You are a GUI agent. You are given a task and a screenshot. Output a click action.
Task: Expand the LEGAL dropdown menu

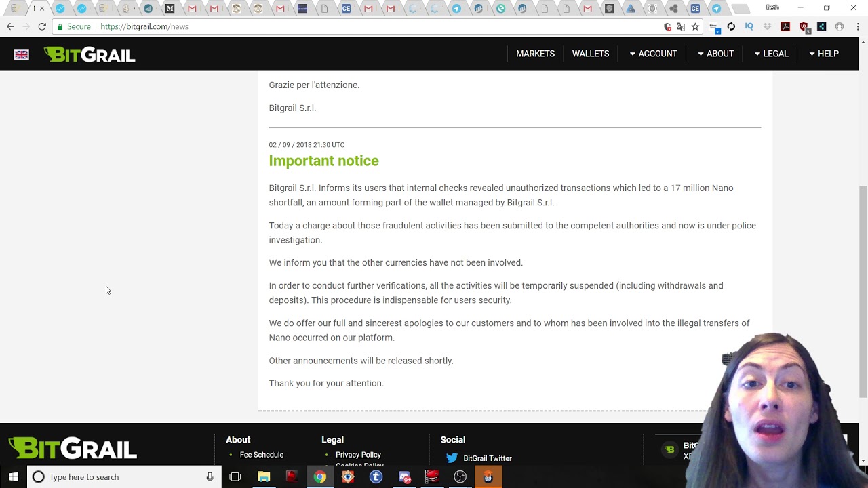tap(771, 54)
